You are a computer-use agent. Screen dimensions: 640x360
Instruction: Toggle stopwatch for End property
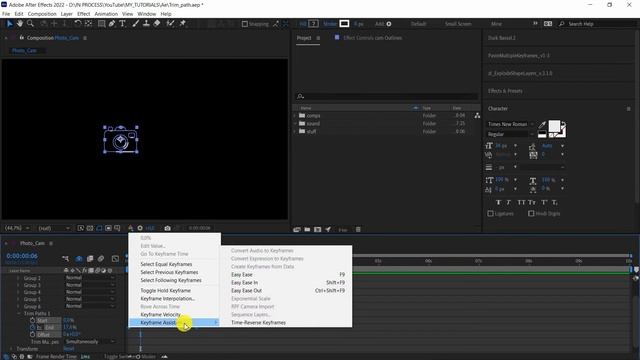[32, 327]
